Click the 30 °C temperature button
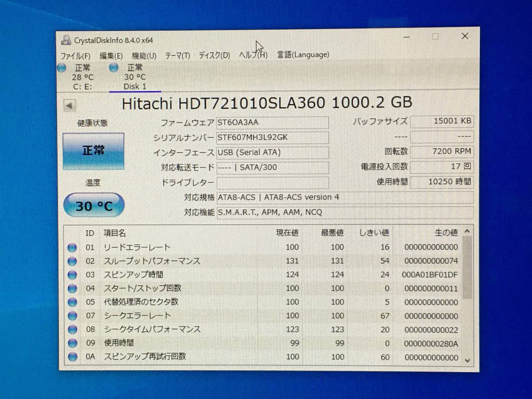 [94, 205]
